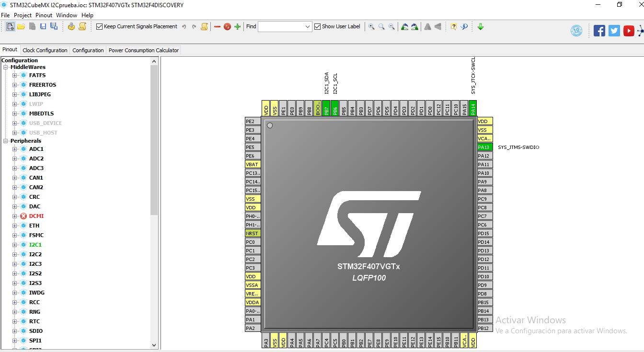Open the Facebook icon link

(599, 31)
